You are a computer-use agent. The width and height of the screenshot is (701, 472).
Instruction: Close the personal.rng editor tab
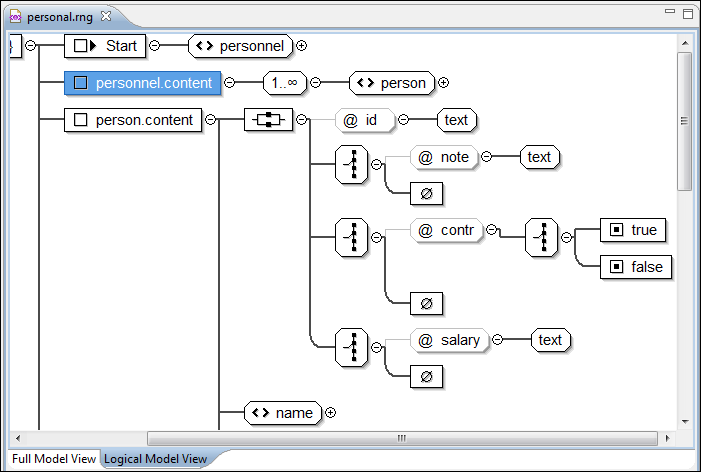pyautogui.click(x=106, y=17)
